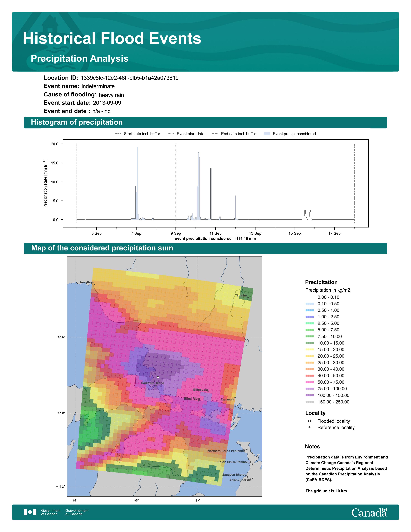
Task: Click the +47.6° latitude label
Action: [x=61, y=337]
